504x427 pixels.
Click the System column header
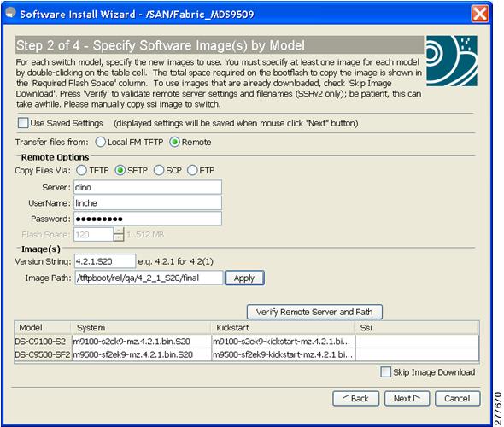click(141, 327)
